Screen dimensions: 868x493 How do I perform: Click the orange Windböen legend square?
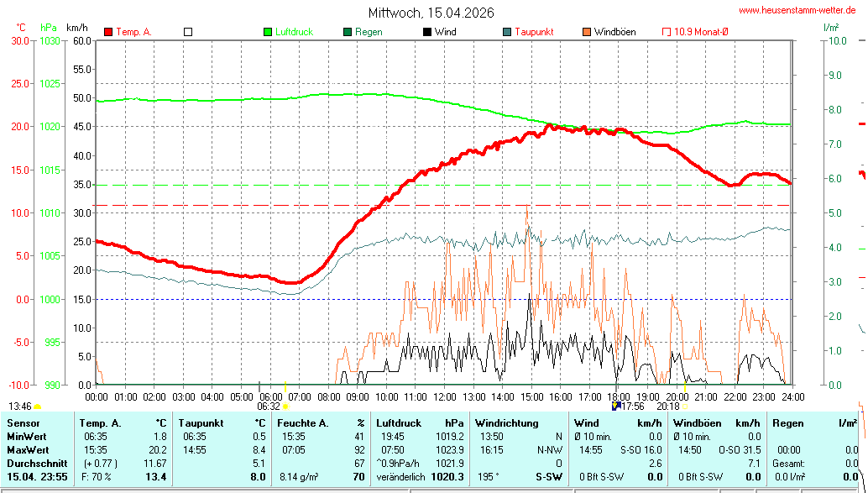point(586,32)
